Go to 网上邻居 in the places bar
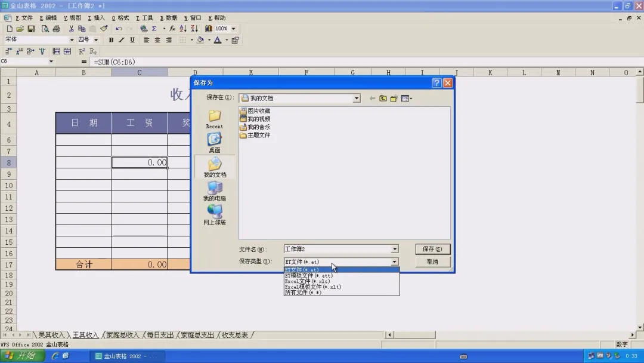The height and width of the screenshot is (363, 644). click(215, 215)
